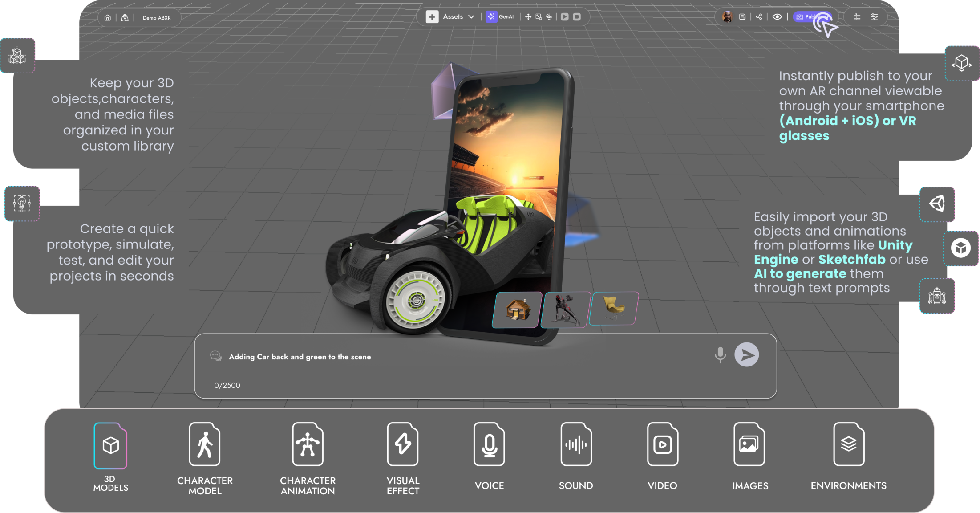980x513 pixels.
Task: Click the home icon in the top bar
Action: 108,18
